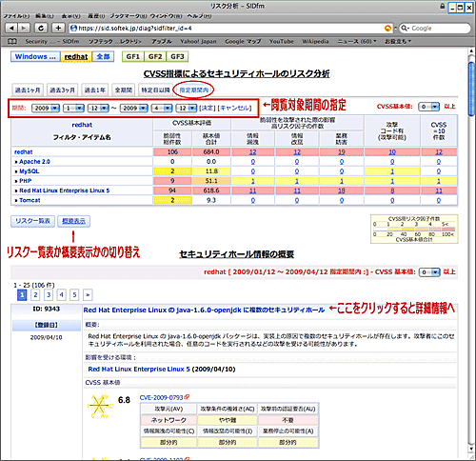Show the リスク一覧表 view
The width and height of the screenshot is (476, 461).
tap(33, 221)
